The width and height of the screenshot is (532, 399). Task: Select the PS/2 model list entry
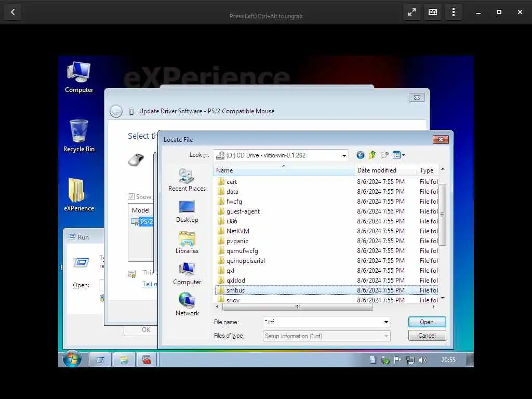tap(142, 221)
